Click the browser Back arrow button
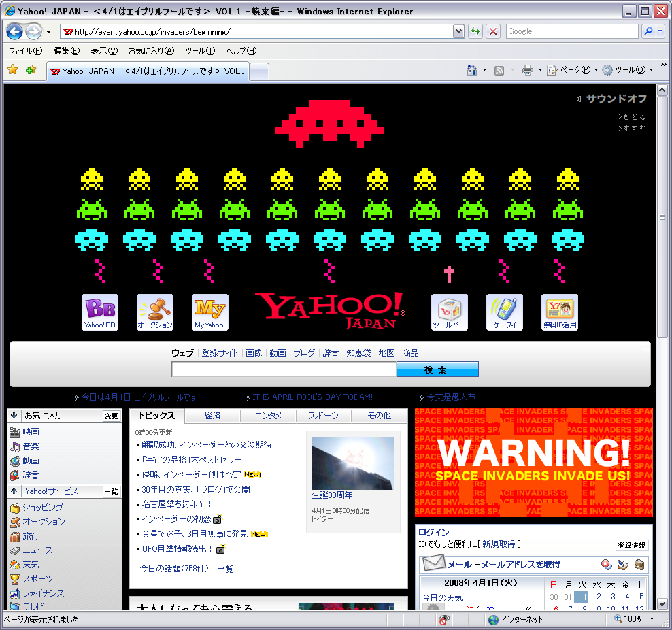 pos(14,31)
